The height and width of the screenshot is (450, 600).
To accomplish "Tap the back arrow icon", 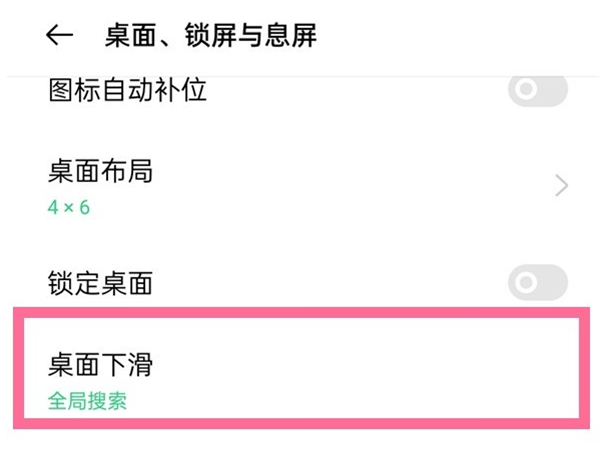I will [x=60, y=36].
